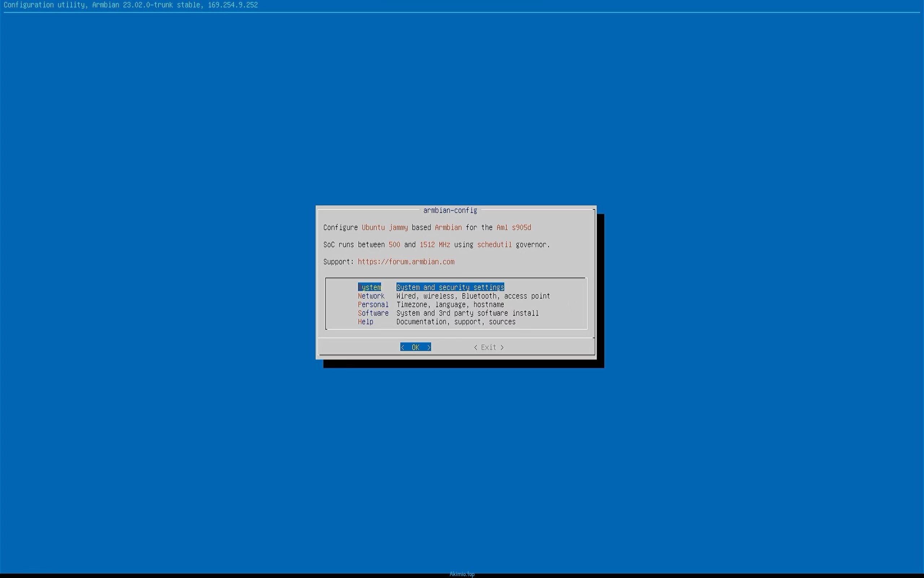The image size is (924, 578).
Task: Click 'Timezone, language, hostname' description
Action: tap(450, 304)
